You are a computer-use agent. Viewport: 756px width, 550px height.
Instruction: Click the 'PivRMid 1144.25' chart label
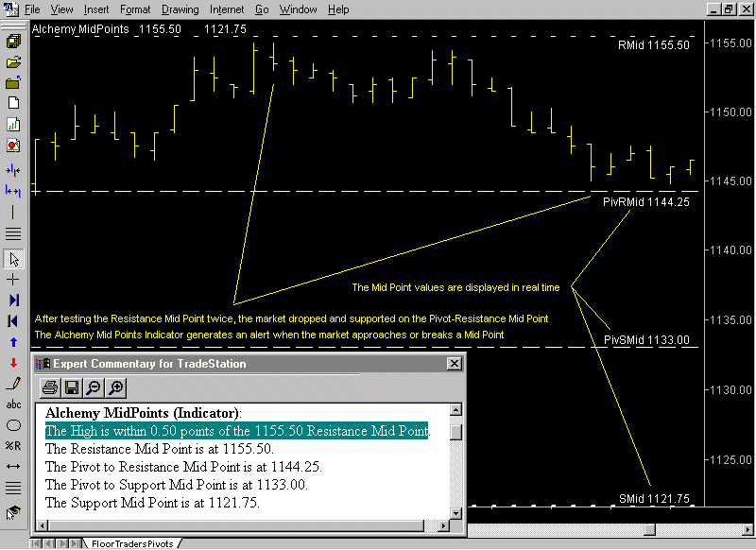pyautogui.click(x=646, y=202)
